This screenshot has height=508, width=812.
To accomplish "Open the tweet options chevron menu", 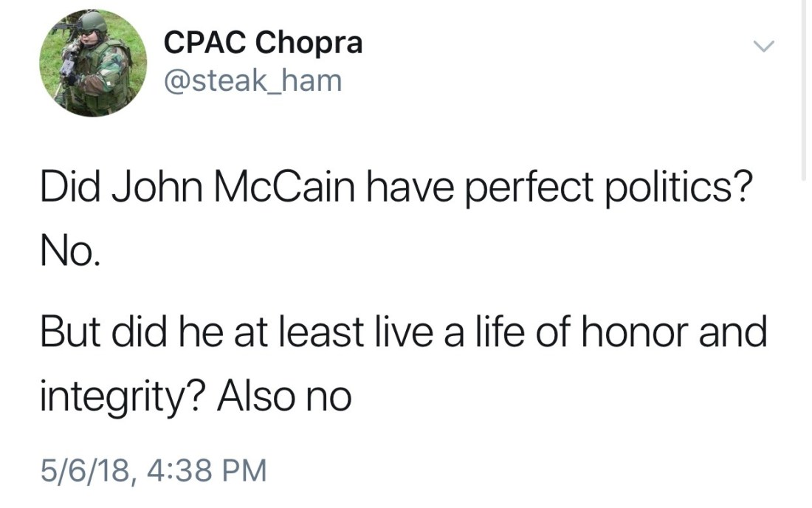I will tap(765, 47).
